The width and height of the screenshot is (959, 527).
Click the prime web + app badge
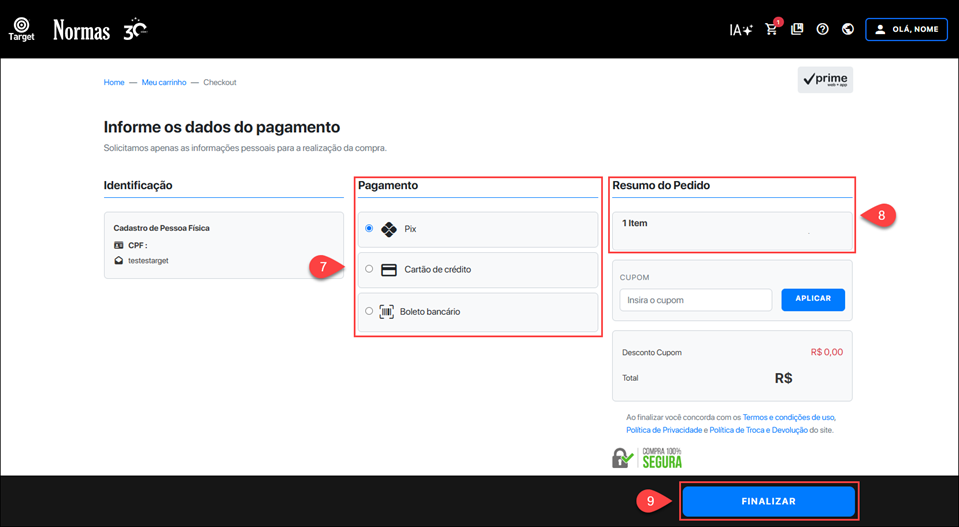[825, 79]
